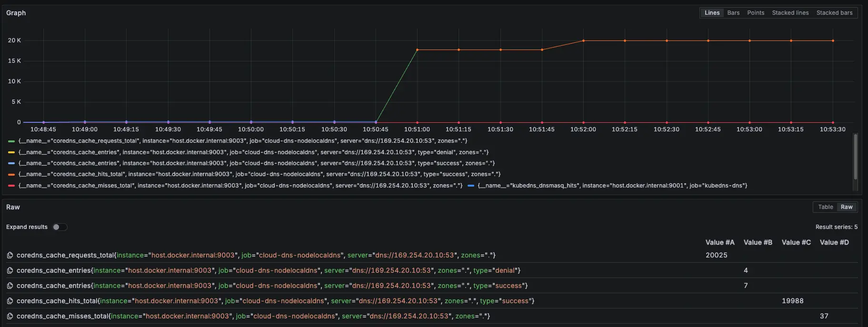Copy the coredns_cache_requests_total series to clipboard

[10, 256]
